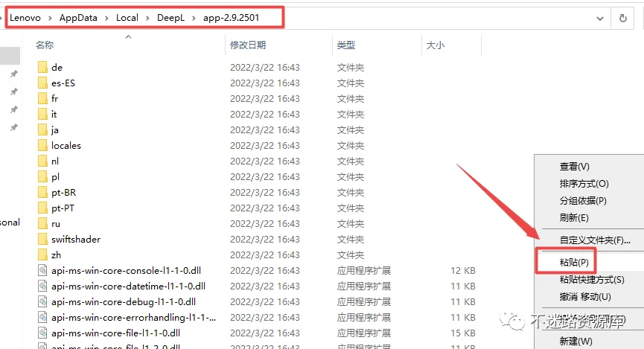Go to the DeepL folder in the breadcrumb

pyautogui.click(x=170, y=18)
